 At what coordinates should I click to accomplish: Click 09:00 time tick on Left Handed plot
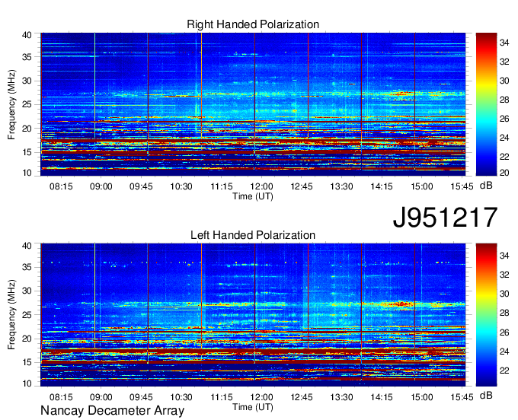101,397
